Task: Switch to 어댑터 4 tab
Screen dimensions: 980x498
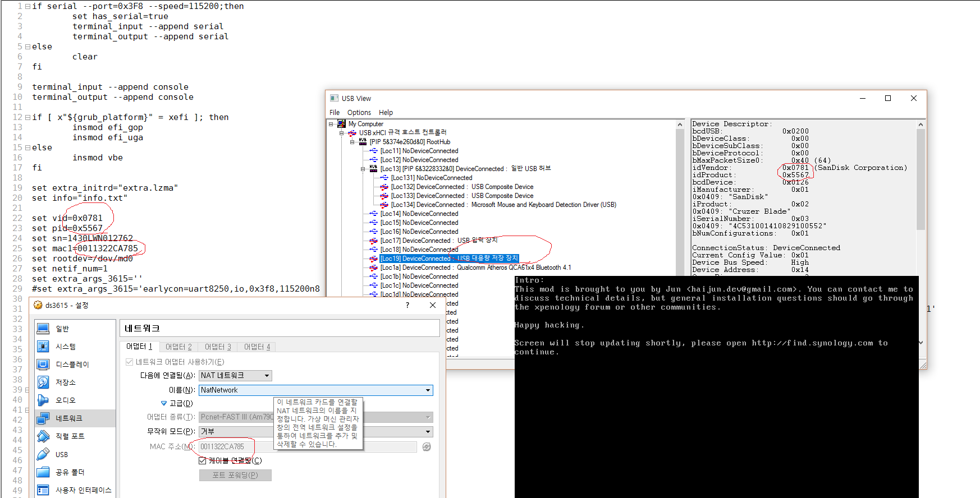Action: [x=257, y=347]
